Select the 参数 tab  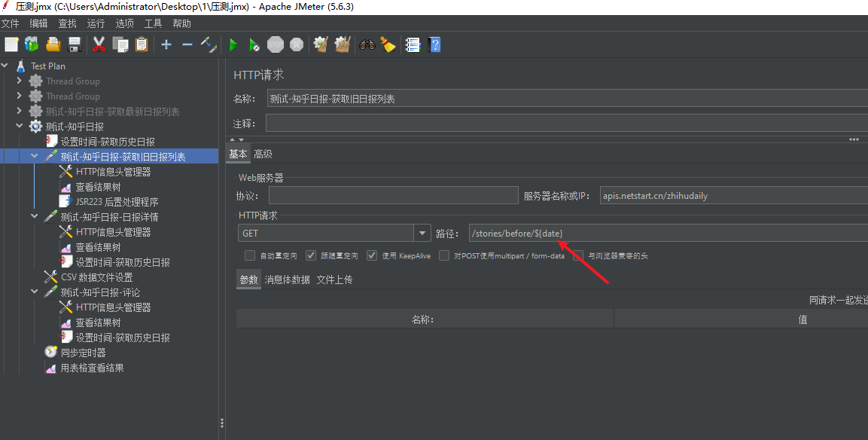pyautogui.click(x=248, y=280)
